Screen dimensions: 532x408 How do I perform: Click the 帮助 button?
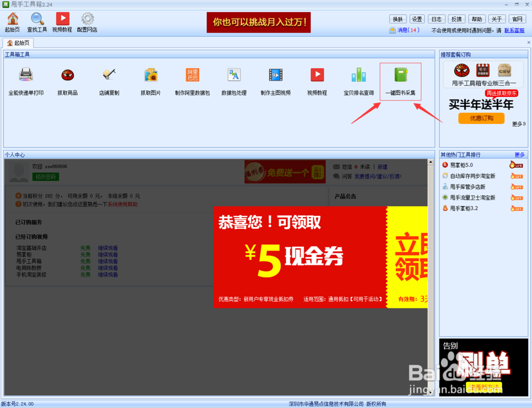pyautogui.click(x=477, y=19)
